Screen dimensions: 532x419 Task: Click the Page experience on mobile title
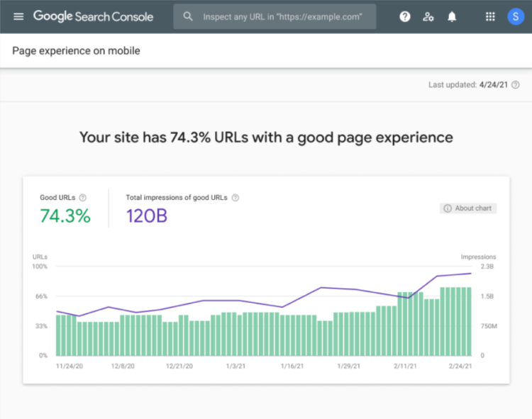(x=76, y=51)
